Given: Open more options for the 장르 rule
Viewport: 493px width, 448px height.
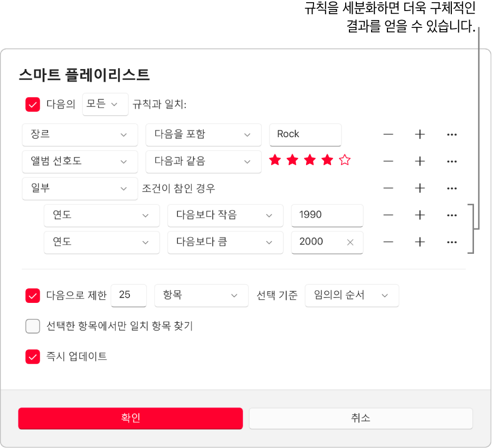Looking at the screenshot, I should coord(452,135).
